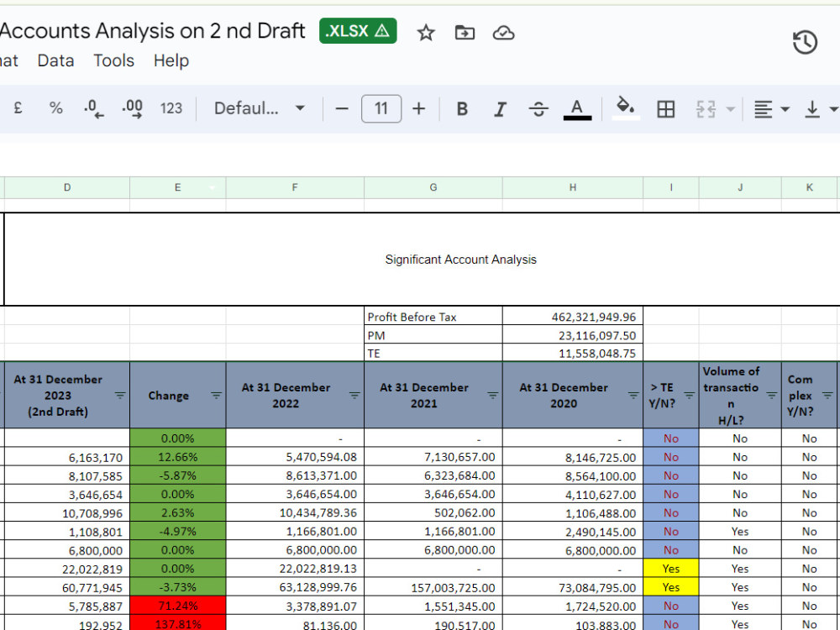Open more number formats 123
This screenshot has height=630, width=840.
[x=171, y=108]
